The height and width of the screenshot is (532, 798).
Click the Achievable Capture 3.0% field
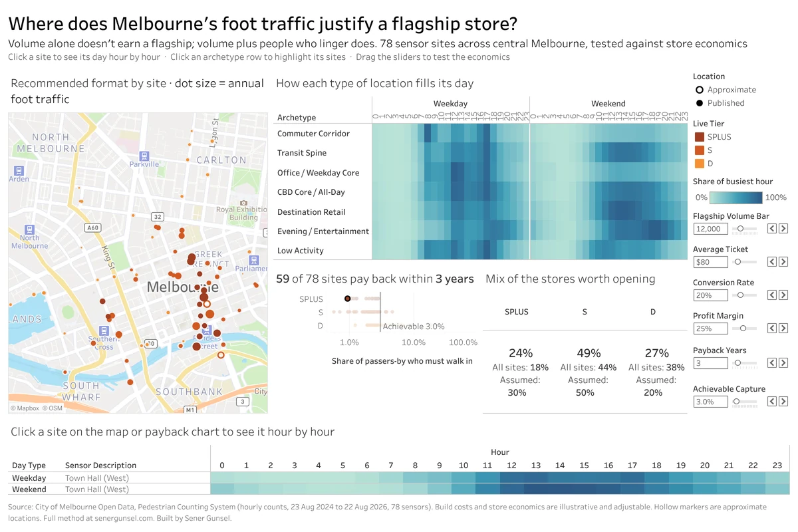pyautogui.click(x=710, y=402)
